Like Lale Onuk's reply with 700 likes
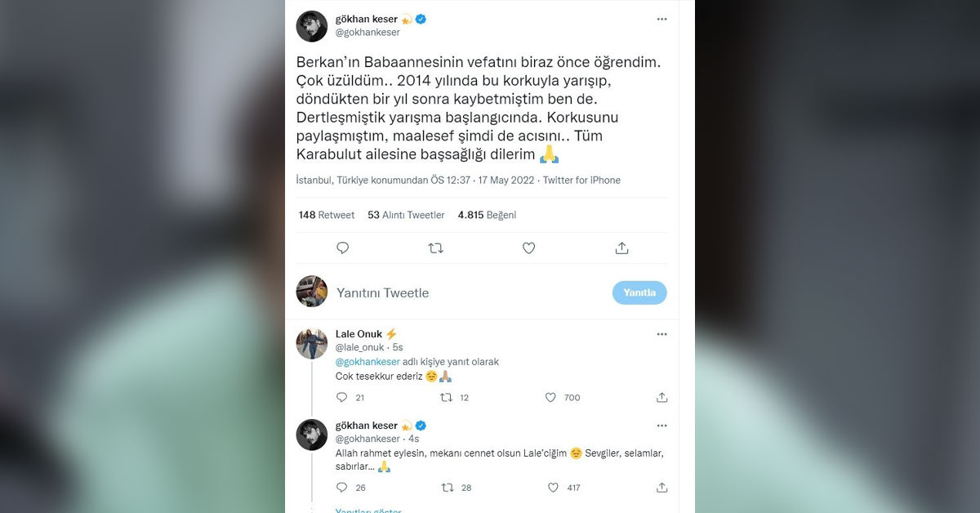The width and height of the screenshot is (980, 513). pyautogui.click(x=550, y=398)
